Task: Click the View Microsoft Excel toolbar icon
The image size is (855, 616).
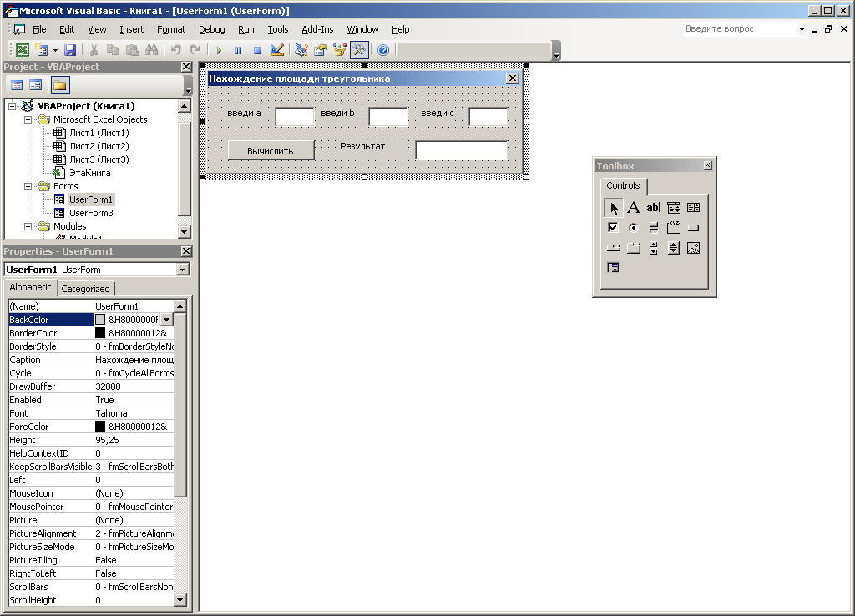Action: [x=23, y=50]
